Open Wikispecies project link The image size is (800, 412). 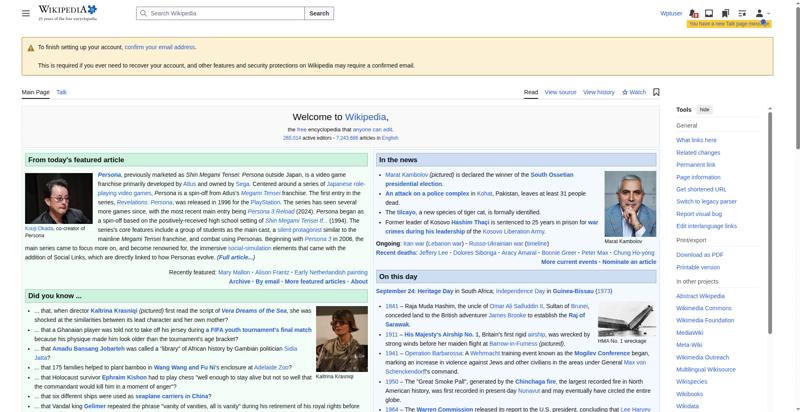pos(691,381)
